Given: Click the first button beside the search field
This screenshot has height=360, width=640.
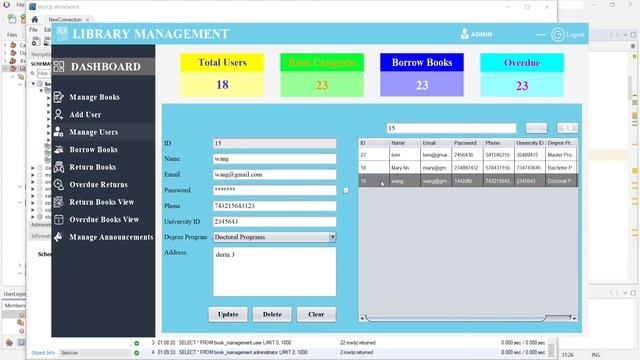Looking at the screenshot, I should click(536, 128).
